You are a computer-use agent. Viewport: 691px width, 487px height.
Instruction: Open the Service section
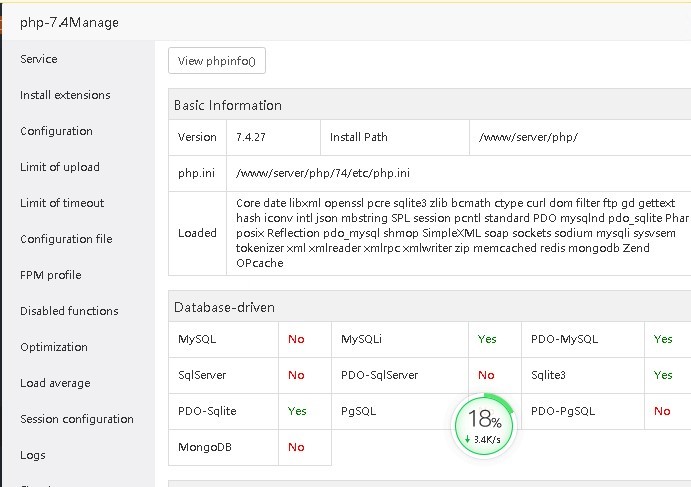pos(39,59)
